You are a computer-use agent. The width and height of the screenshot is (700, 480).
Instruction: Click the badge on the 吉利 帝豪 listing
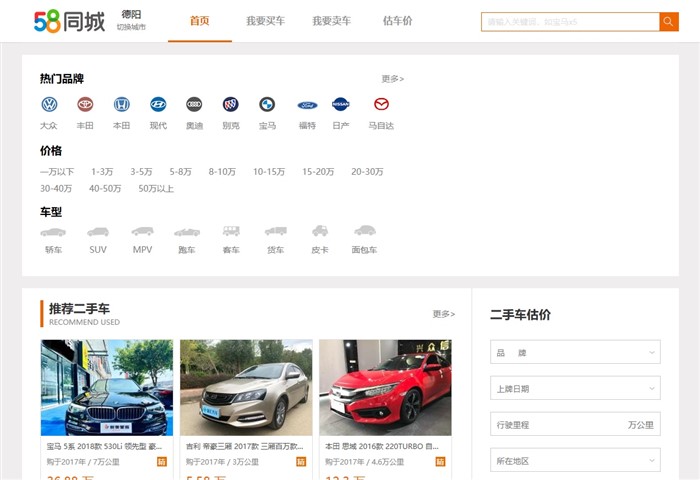tap(301, 462)
